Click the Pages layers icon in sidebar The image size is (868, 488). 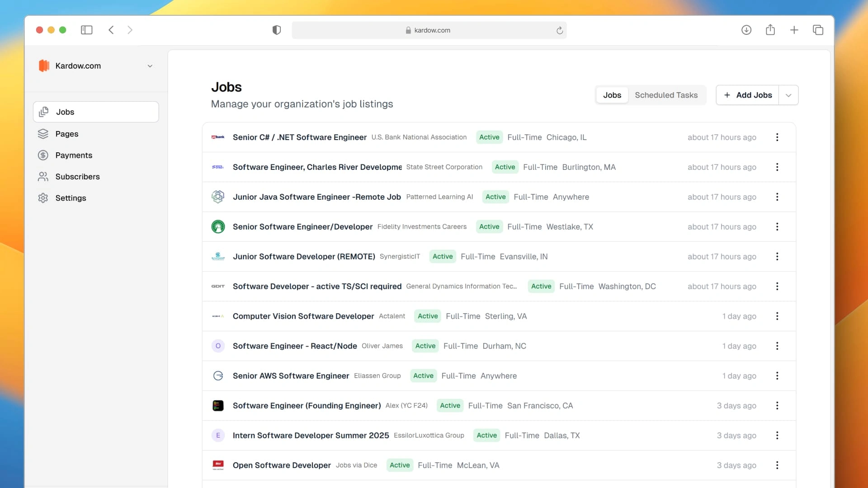point(43,134)
